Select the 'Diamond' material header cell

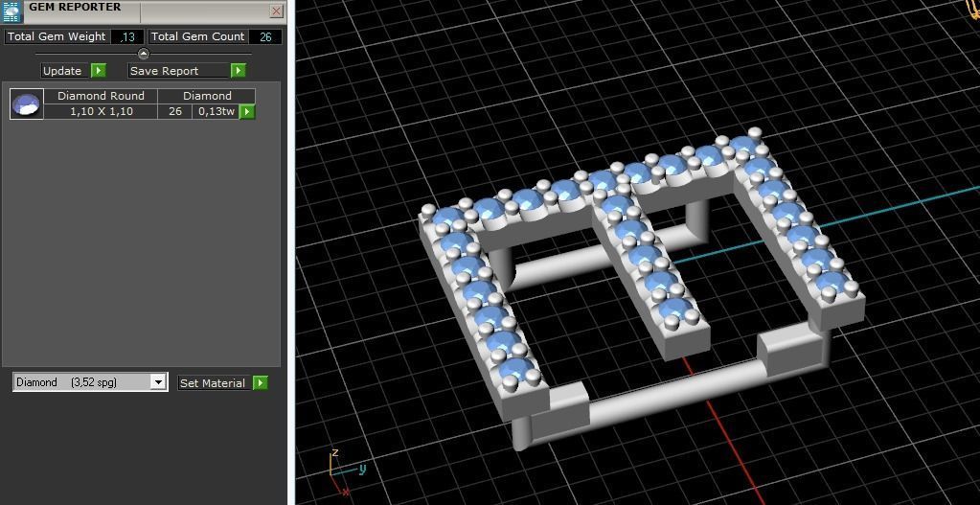point(207,96)
